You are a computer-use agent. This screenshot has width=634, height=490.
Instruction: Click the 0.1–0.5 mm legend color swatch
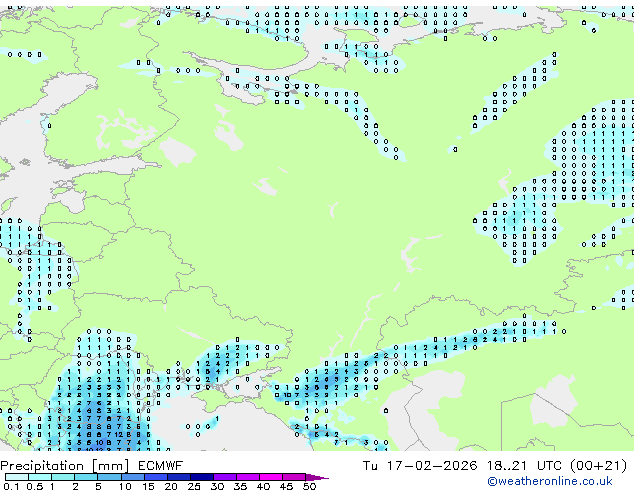point(17,477)
